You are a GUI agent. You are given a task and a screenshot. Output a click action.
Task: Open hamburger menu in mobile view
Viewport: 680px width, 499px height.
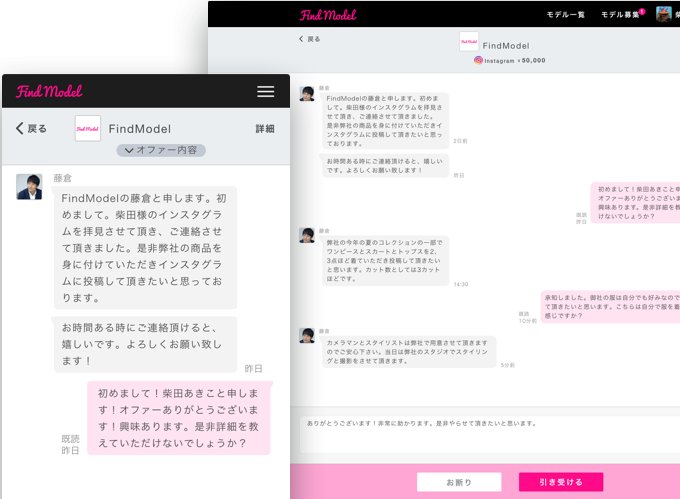click(x=265, y=91)
